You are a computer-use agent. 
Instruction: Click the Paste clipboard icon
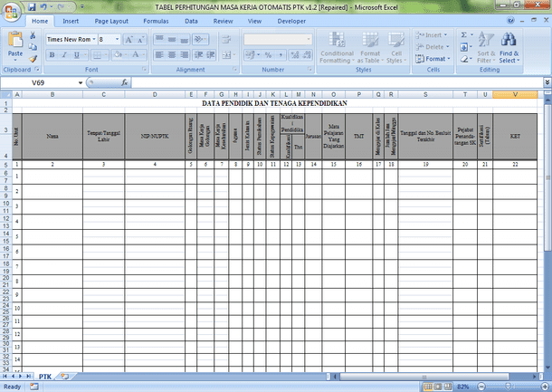click(15, 40)
